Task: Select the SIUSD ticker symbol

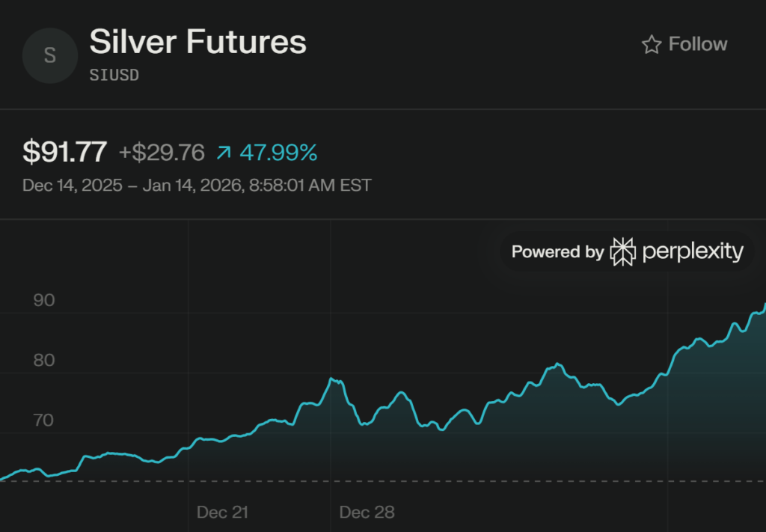Action: pos(114,75)
